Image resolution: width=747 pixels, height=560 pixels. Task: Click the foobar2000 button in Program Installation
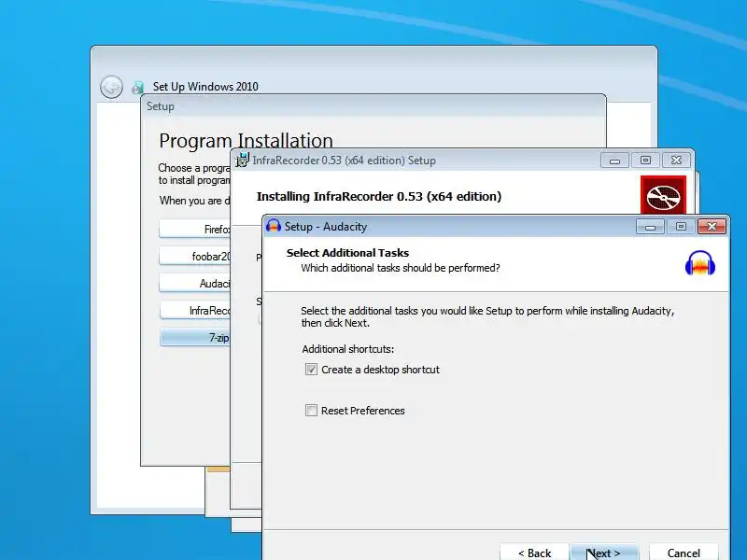pyautogui.click(x=194, y=256)
